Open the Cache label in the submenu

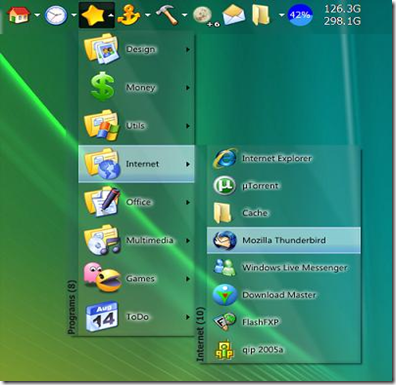click(255, 213)
